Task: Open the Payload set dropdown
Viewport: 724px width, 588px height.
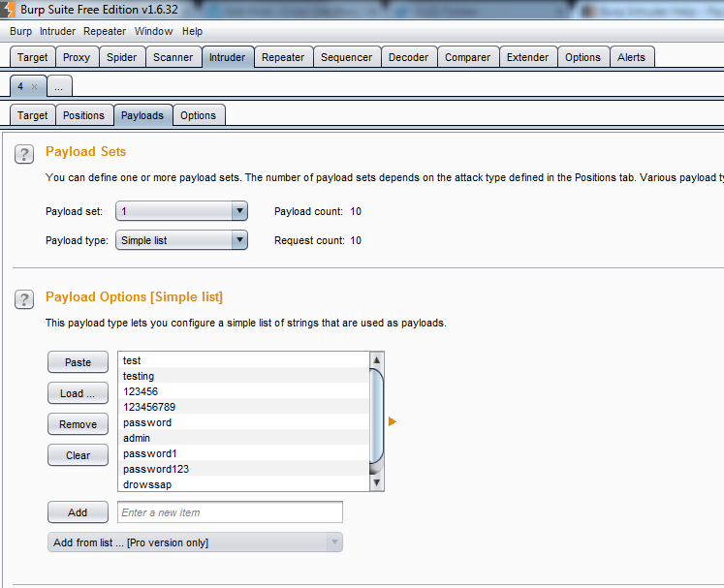Action: [181, 211]
